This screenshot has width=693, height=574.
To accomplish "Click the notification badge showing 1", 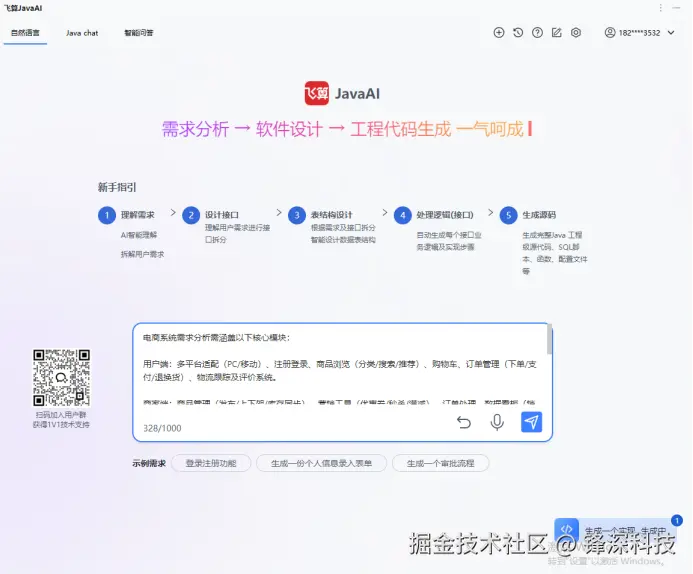I will [x=676, y=521].
